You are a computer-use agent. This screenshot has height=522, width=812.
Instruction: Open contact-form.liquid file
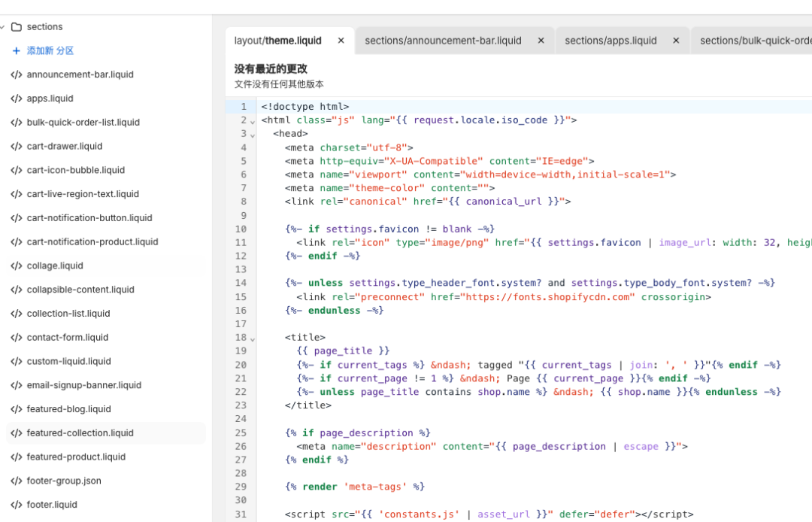[x=68, y=337]
